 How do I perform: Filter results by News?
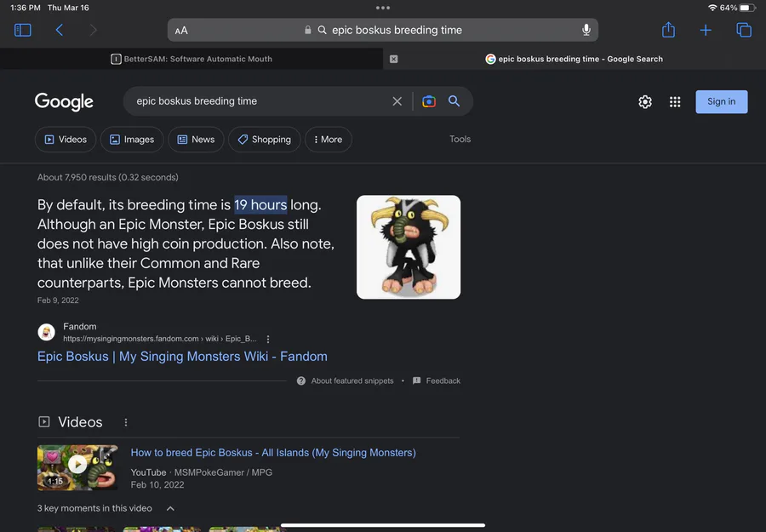point(196,140)
